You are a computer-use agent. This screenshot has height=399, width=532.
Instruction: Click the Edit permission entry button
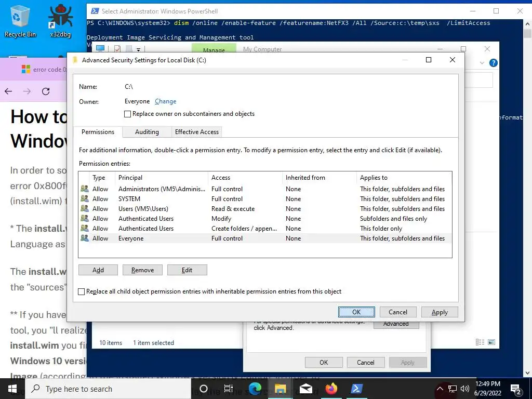(x=187, y=270)
